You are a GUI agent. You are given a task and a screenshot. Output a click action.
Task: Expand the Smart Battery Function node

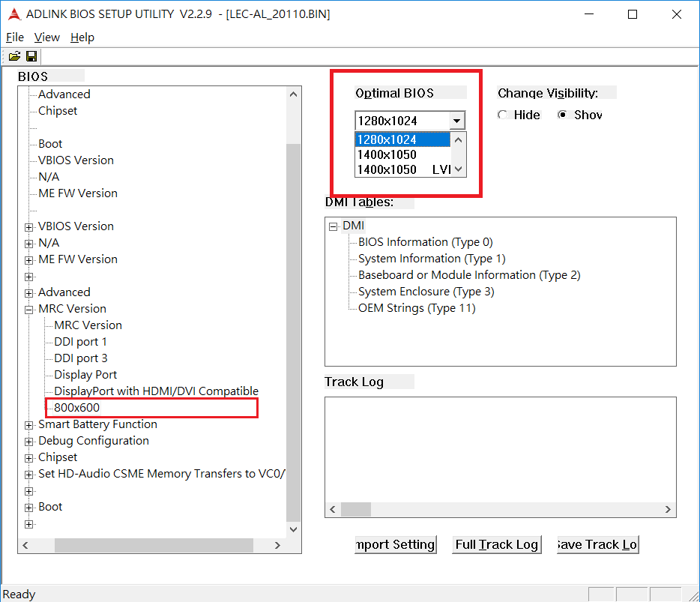29,426
